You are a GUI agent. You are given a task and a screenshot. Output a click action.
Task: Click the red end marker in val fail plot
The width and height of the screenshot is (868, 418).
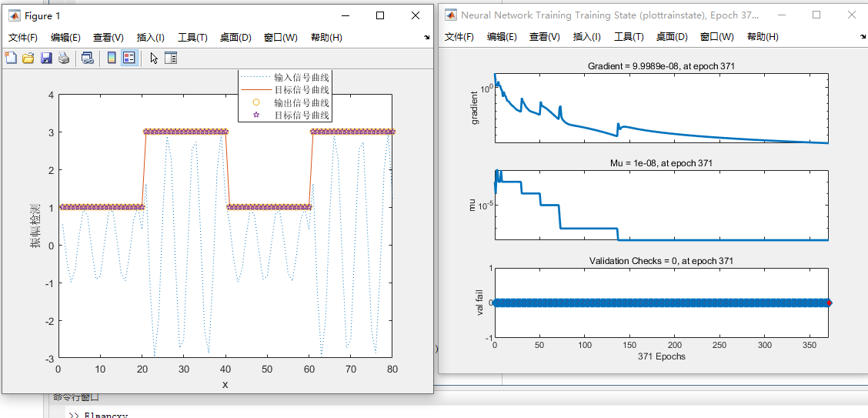(x=829, y=303)
